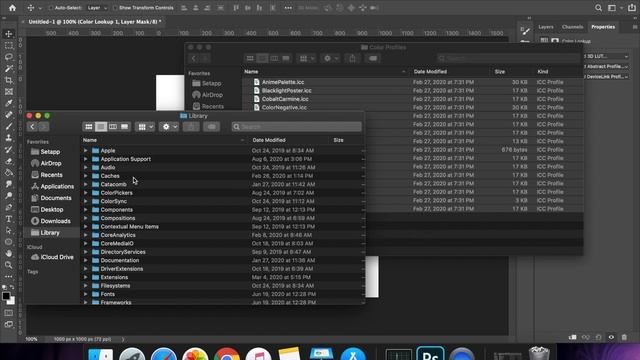
Task: Select the Untitled-1 document tab
Action: [94, 22]
